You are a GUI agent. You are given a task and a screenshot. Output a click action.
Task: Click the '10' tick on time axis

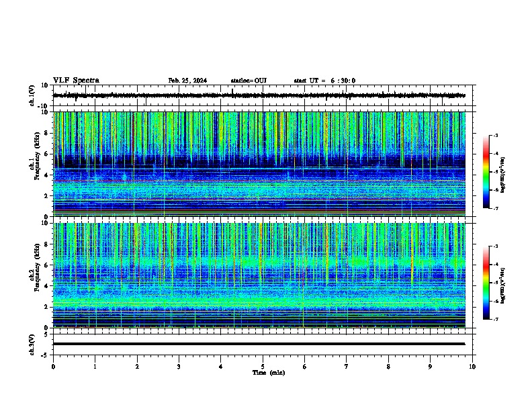(472, 367)
